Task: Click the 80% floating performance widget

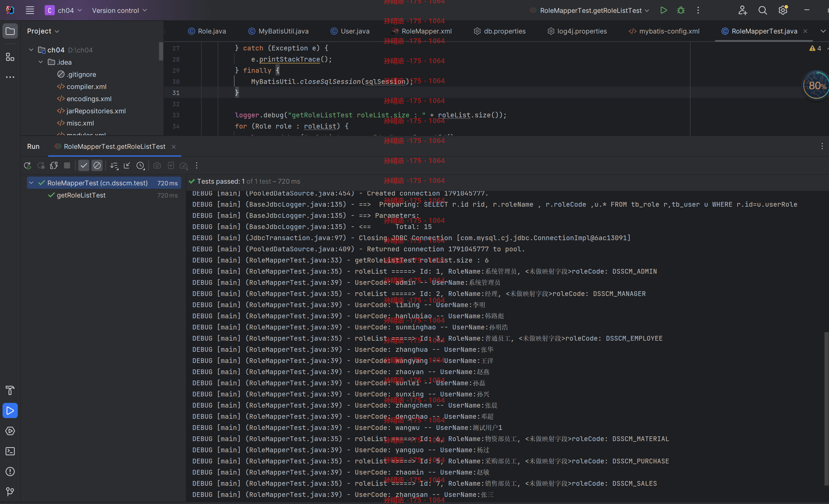Action: tap(816, 85)
